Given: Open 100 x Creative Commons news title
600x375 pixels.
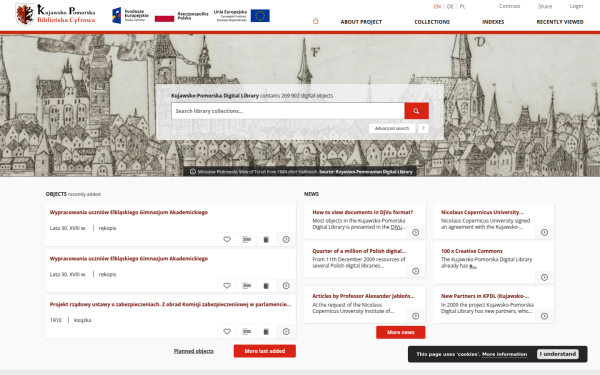Looking at the screenshot, I should (471, 251).
